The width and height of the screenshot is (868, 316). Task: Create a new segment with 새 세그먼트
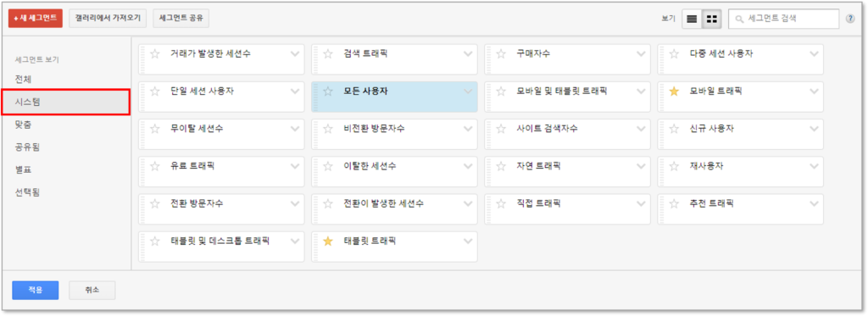pyautogui.click(x=36, y=19)
